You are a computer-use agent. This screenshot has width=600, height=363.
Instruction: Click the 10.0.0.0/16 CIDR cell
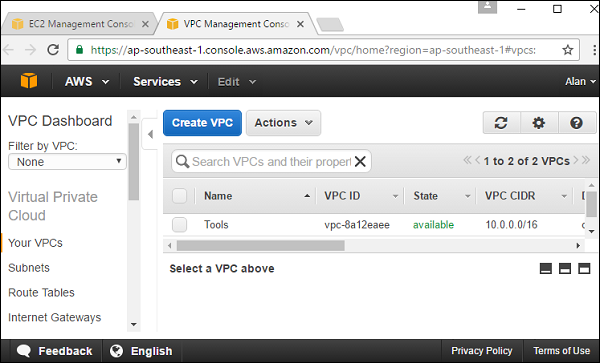click(x=511, y=225)
